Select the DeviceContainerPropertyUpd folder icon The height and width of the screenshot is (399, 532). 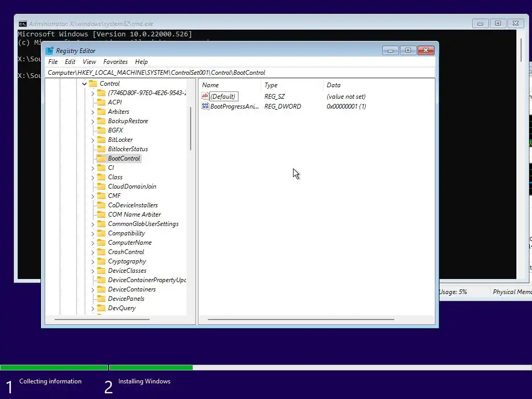click(x=101, y=280)
